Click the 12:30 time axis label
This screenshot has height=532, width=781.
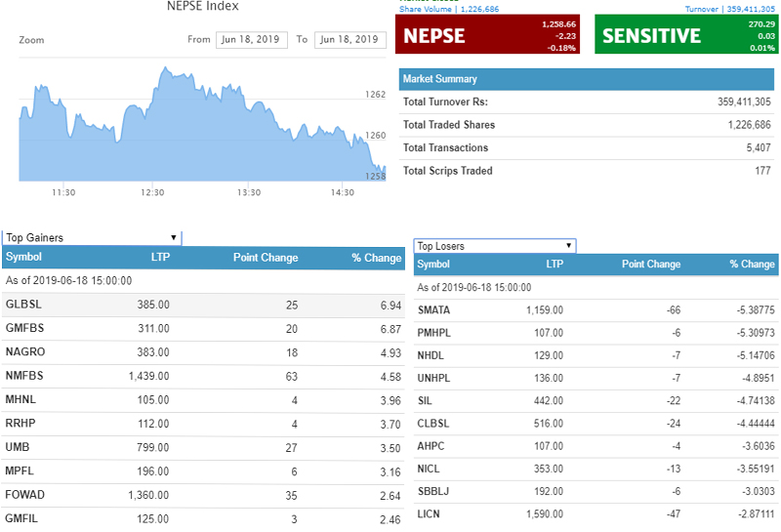click(152, 192)
